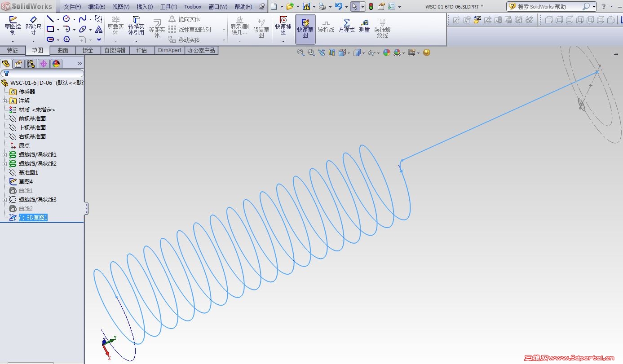Click the Rebuild traffic light icon

click(371, 6)
